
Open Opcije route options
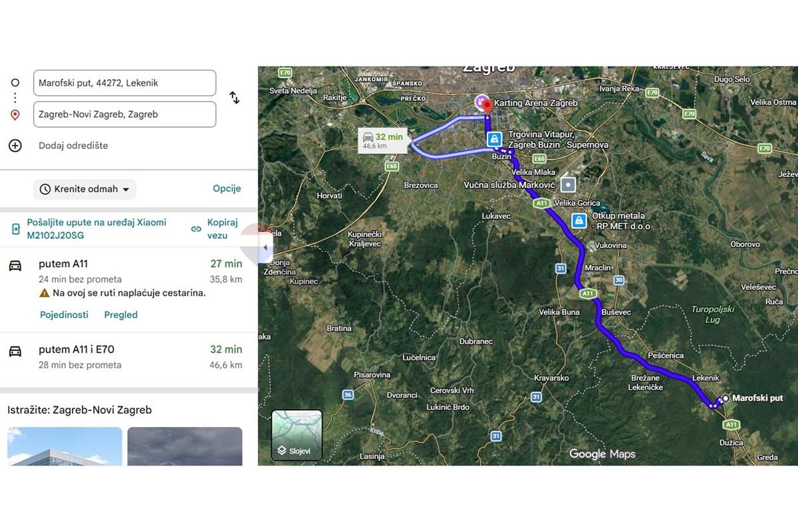227,189
